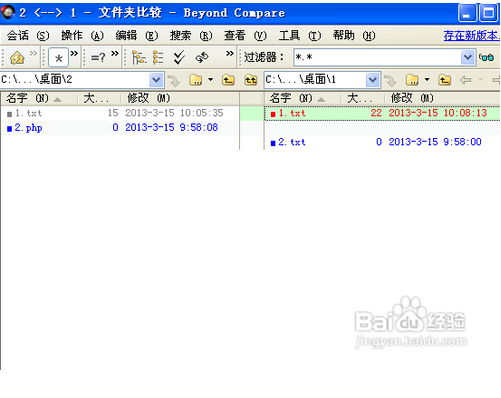Click the right pane back arrow icon
Viewport: 501px width, 398px height.
[465, 80]
